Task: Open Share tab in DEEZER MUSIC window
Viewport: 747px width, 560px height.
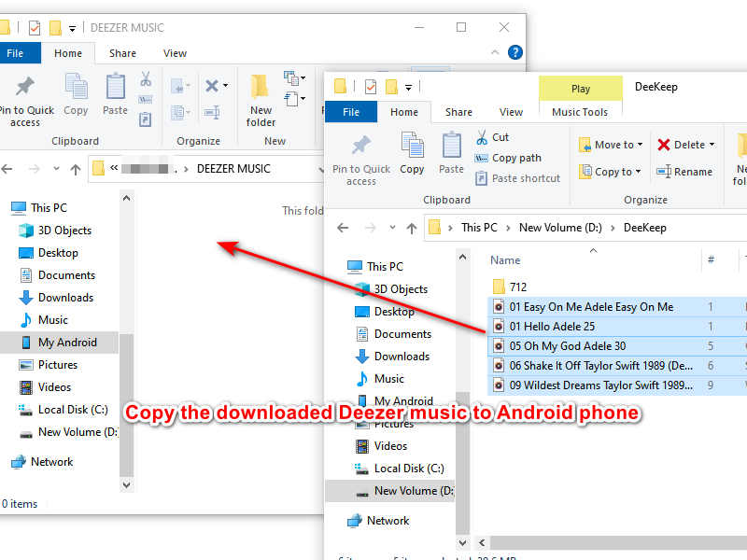Action: coord(122,53)
